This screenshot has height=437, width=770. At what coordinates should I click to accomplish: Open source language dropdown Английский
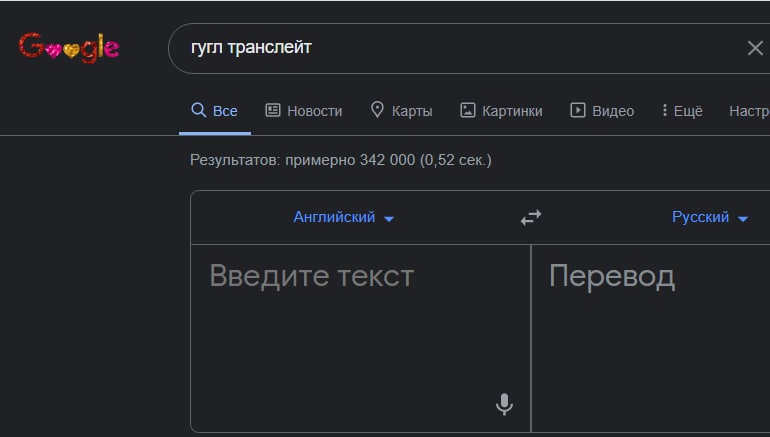(x=344, y=217)
